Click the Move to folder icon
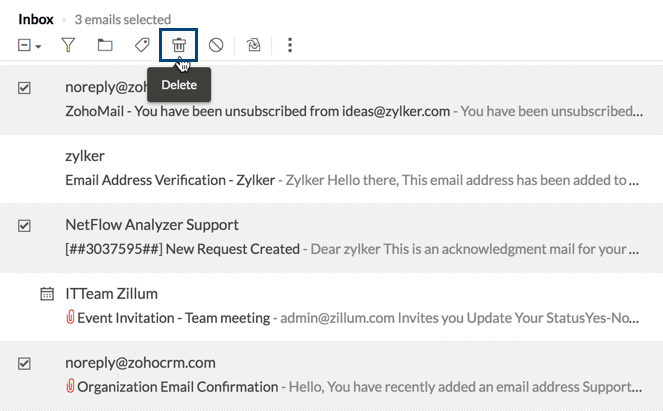 pyautogui.click(x=104, y=45)
